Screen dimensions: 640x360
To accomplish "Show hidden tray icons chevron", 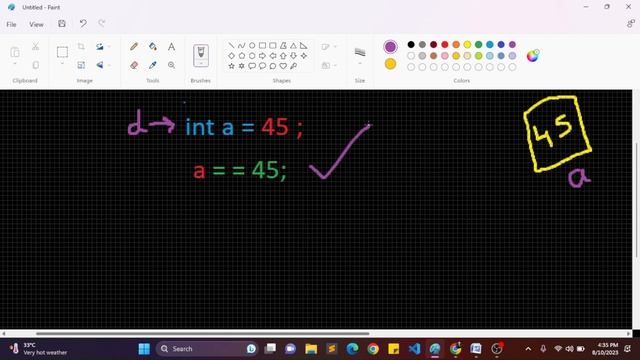I will tap(528, 349).
